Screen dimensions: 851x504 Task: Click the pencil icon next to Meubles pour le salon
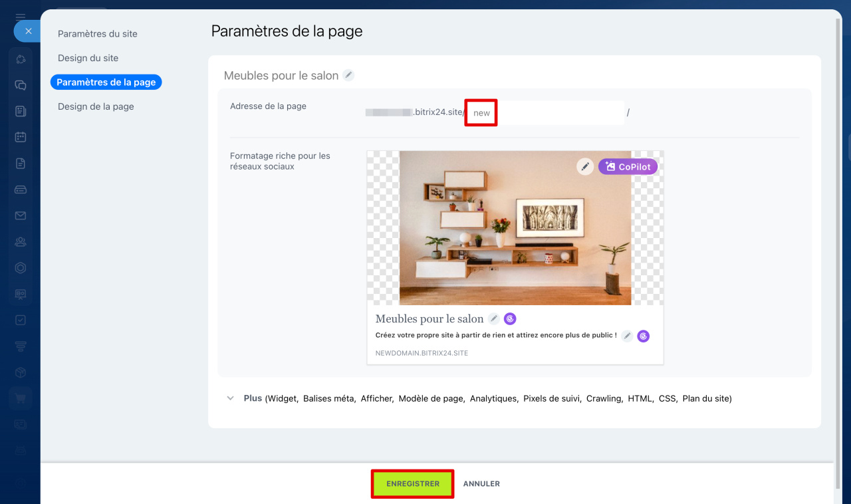348,75
